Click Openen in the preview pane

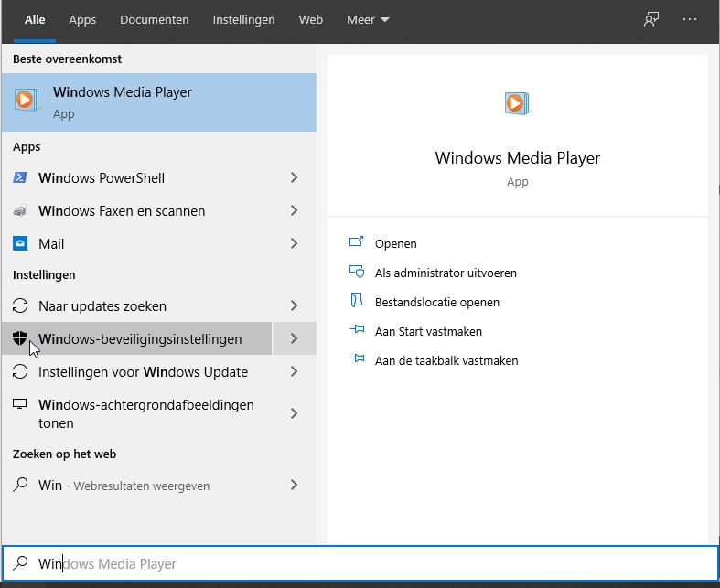(395, 244)
